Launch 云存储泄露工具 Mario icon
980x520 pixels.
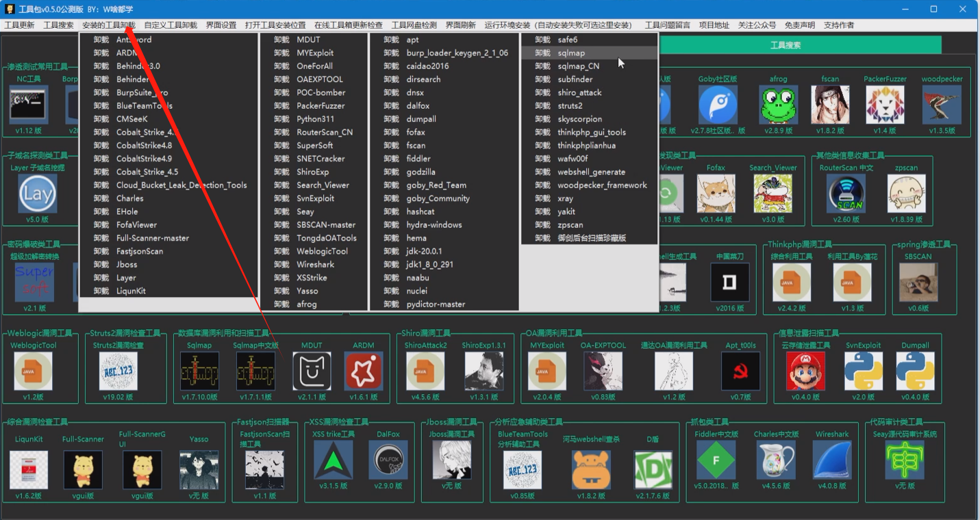805,372
